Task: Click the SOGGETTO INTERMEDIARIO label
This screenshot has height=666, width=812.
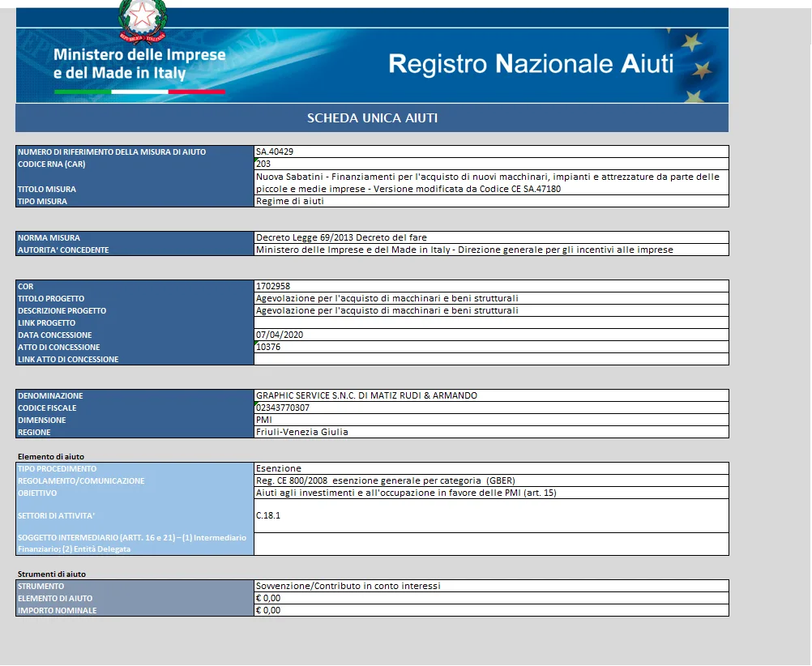Action: pyautogui.click(x=132, y=544)
